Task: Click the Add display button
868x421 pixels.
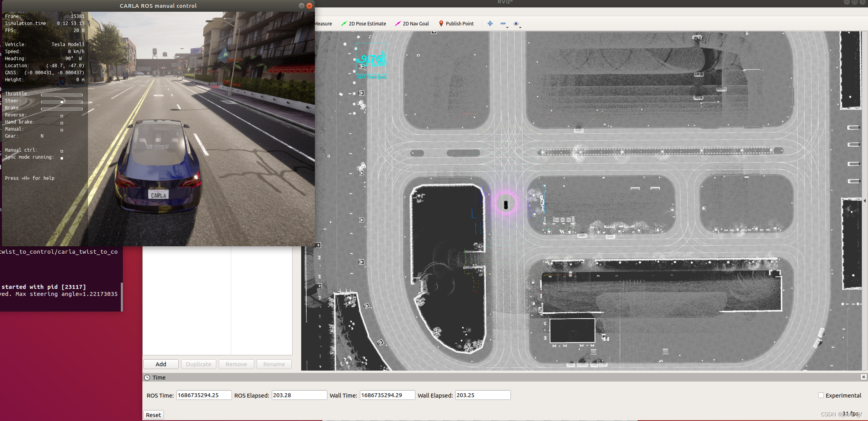Action: pos(161,364)
